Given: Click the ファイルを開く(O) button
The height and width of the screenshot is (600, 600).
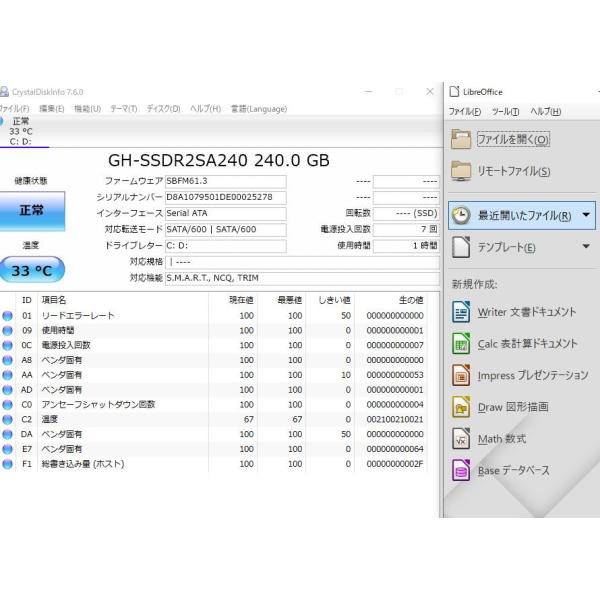Looking at the screenshot, I should tap(513, 139).
